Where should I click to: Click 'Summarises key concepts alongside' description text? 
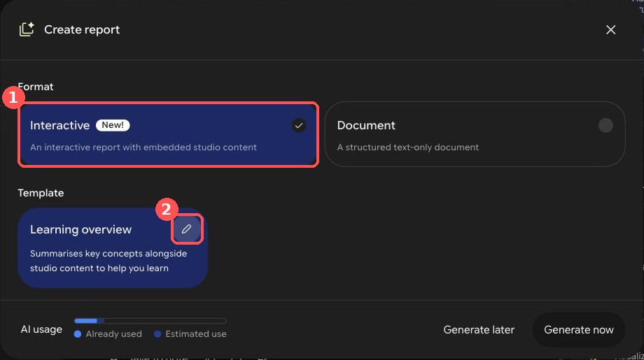[108, 253]
